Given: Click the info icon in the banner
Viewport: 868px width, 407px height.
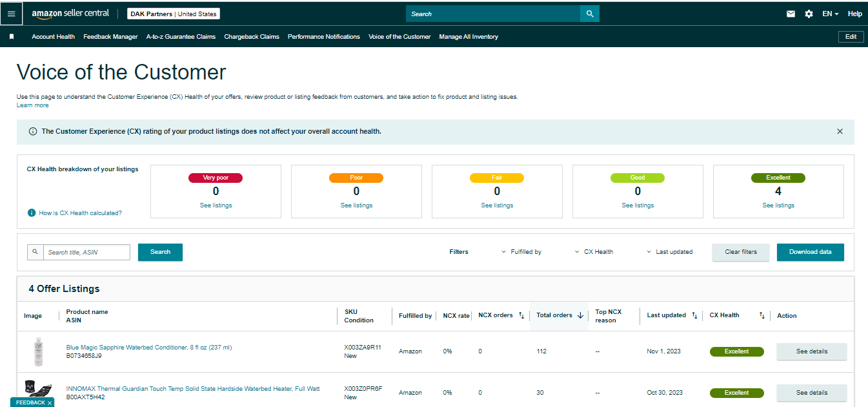Looking at the screenshot, I should click(33, 131).
